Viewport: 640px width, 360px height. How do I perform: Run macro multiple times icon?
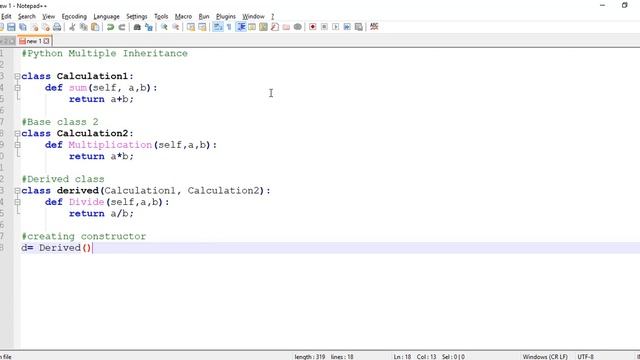point(347,27)
